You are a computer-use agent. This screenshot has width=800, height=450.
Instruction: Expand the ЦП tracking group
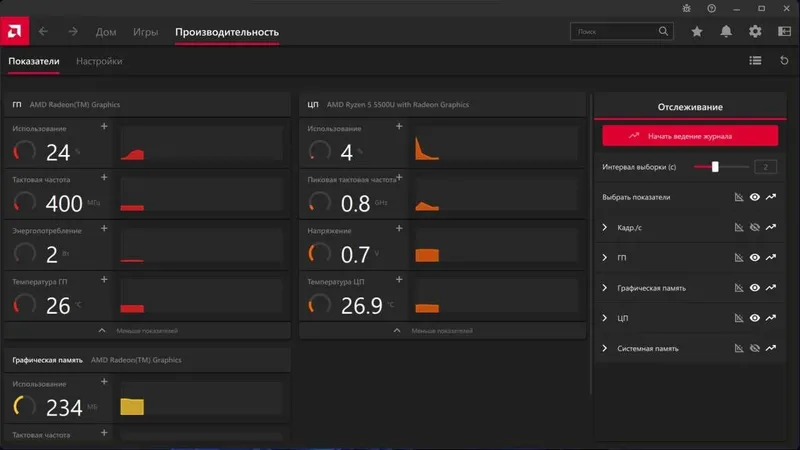pos(605,318)
